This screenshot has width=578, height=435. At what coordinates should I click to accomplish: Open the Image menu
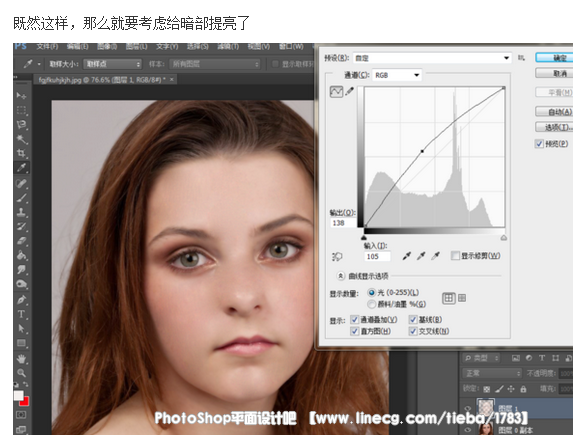tap(107, 46)
